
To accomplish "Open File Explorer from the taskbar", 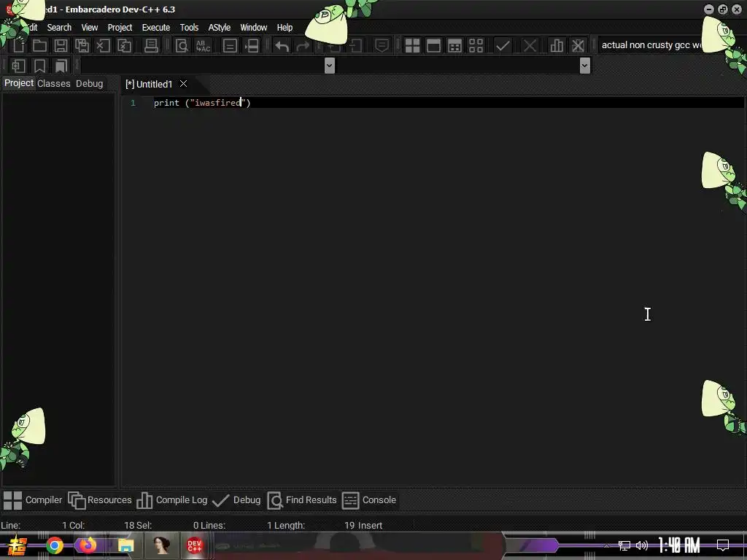I will 125,545.
